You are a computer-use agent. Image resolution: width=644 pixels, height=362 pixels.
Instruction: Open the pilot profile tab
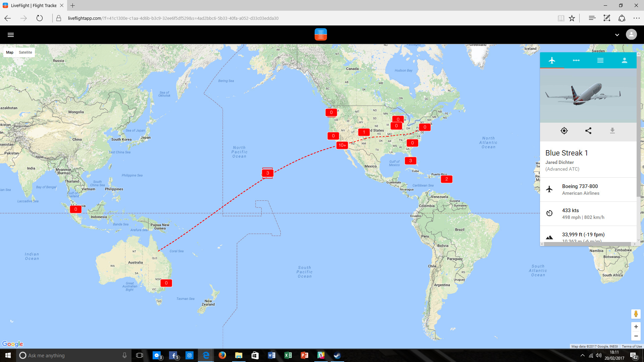point(624,60)
